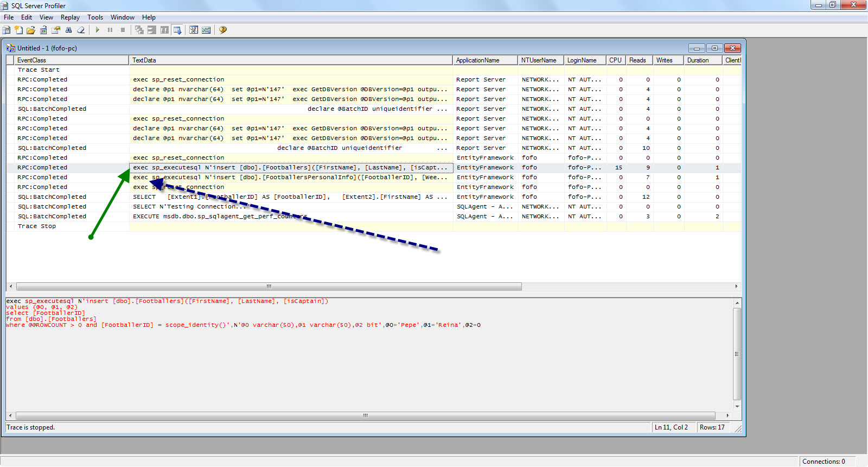Click the Pause trace toolbar button
This screenshot has height=467, width=868.
click(x=110, y=30)
